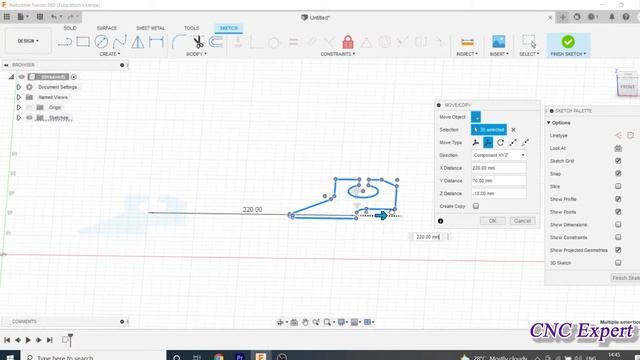The height and width of the screenshot is (360, 640).
Task: Select the Pan hand tool
Action: (x=305, y=322)
